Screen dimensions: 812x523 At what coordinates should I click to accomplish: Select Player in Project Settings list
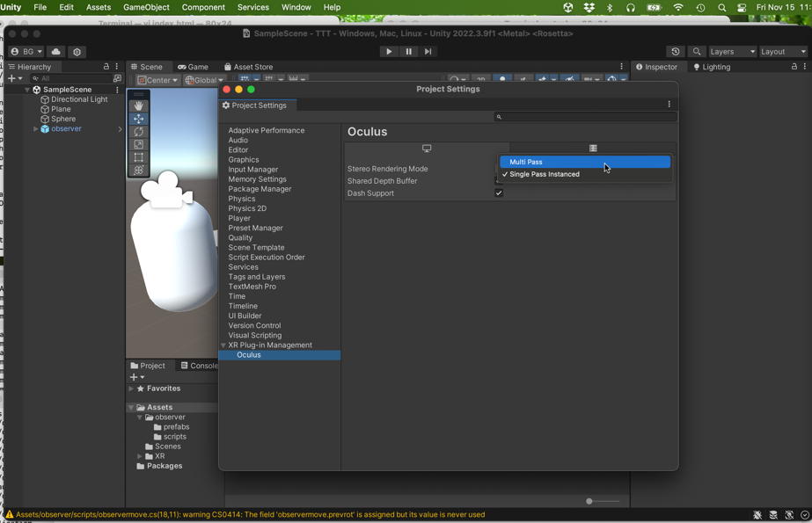239,218
